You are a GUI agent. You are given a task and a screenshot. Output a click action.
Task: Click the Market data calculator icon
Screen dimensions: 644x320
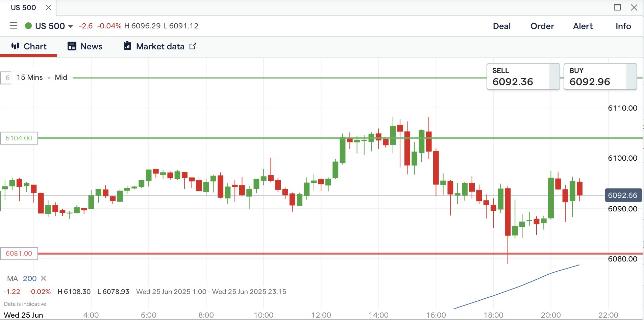click(x=127, y=46)
